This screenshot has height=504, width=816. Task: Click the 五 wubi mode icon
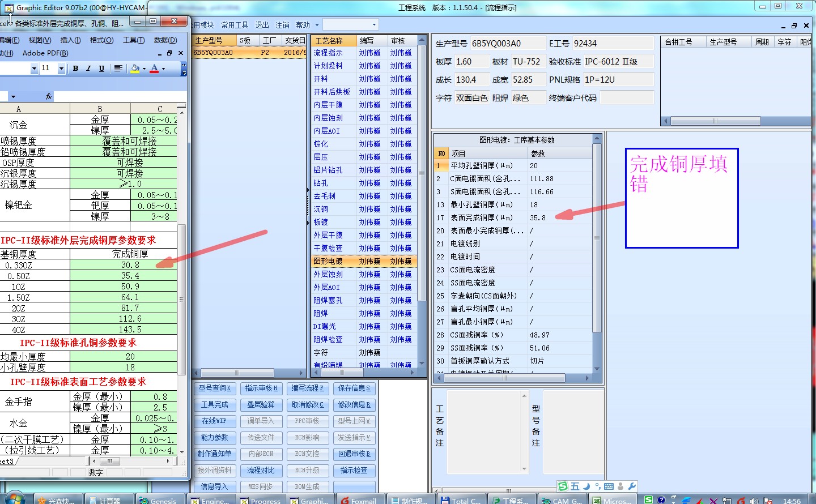[575, 486]
